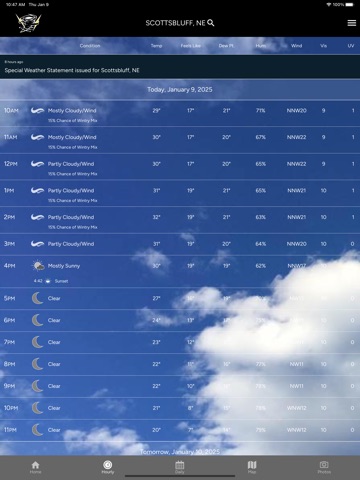Screen dimensions: 360x480
Task: Select the 27° temperature at 5PM
Action: tap(156, 298)
